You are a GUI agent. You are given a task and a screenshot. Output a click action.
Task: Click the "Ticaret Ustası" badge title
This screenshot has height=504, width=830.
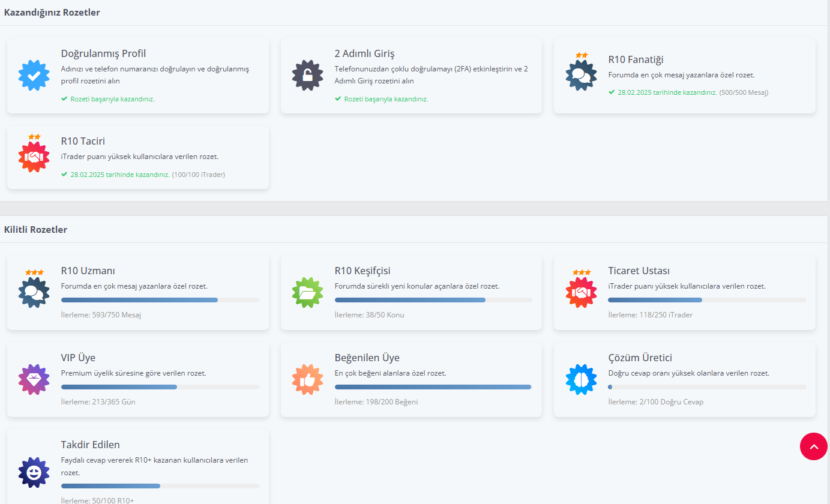[639, 271]
